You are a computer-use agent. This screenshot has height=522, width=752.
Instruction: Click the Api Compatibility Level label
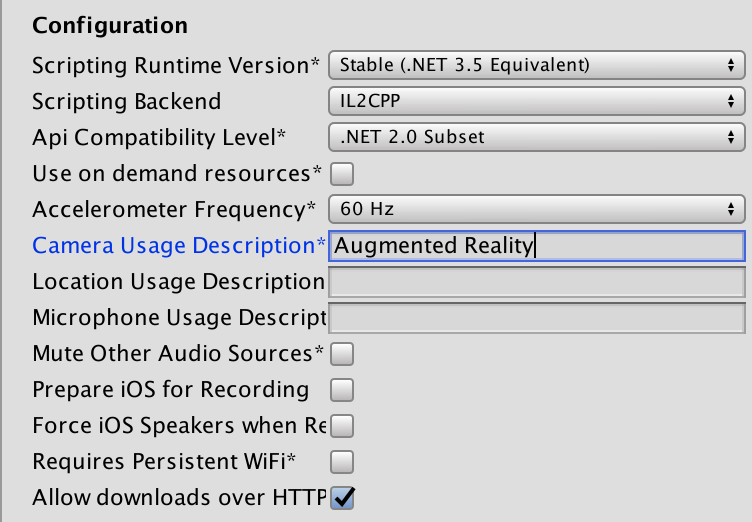coord(158,138)
